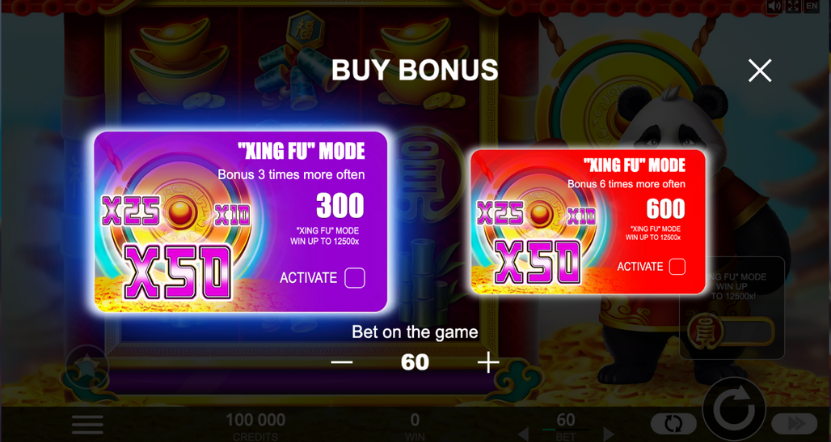Image resolution: width=831 pixels, height=442 pixels.
Task: Mute the game sound via speaker icon
Action: pyautogui.click(x=775, y=6)
